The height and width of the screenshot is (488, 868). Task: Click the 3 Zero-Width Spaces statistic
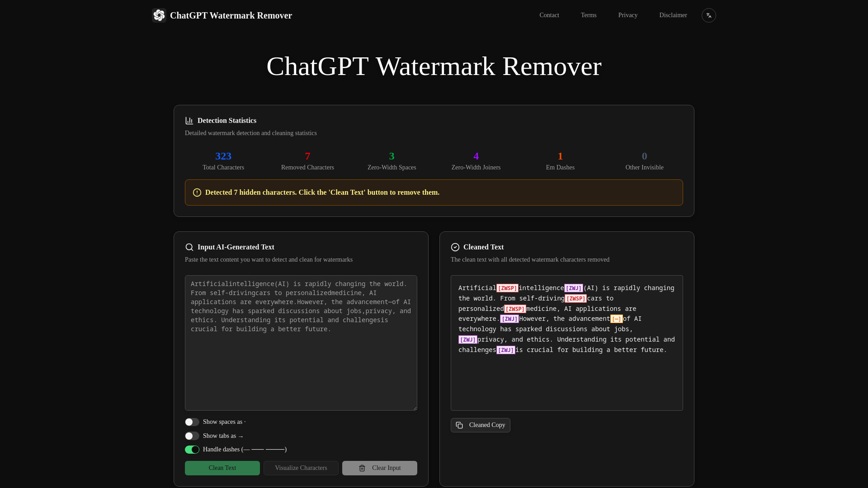(x=392, y=161)
